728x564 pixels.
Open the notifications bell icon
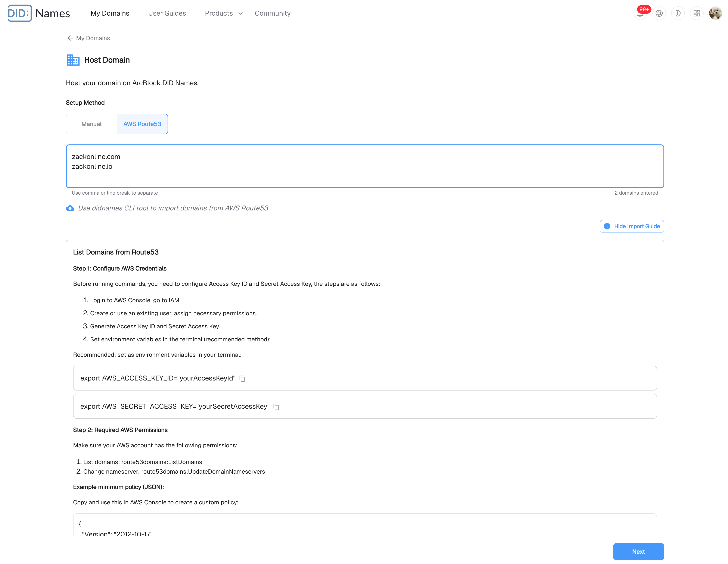pyautogui.click(x=640, y=14)
